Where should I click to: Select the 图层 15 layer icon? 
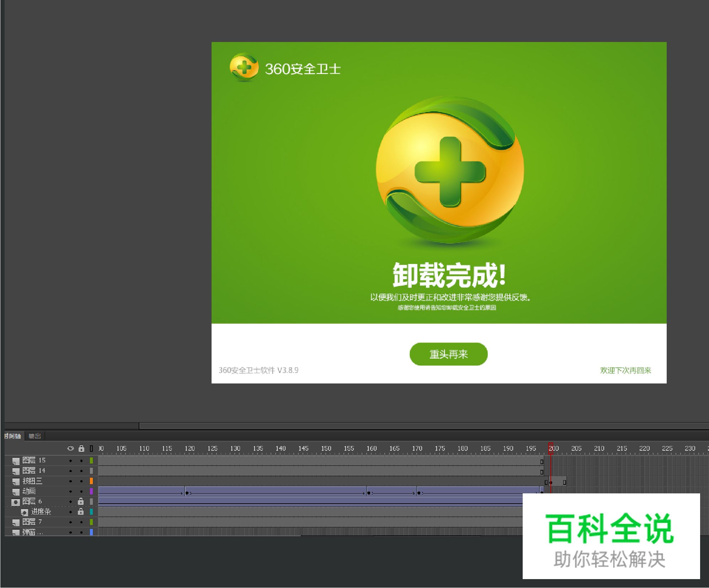pyautogui.click(x=16, y=460)
